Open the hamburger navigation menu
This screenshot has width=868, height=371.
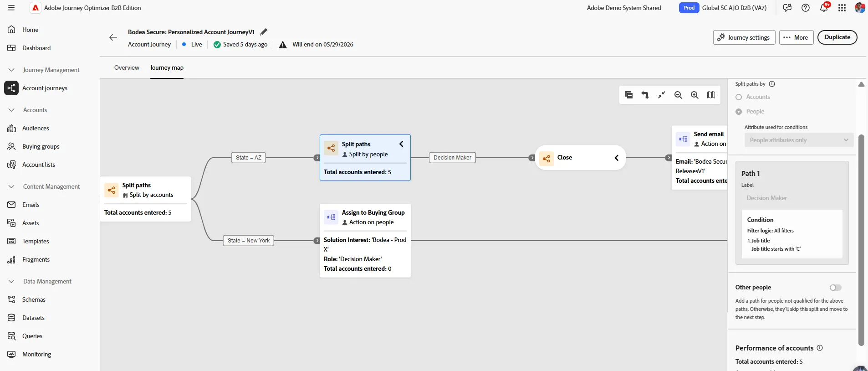click(x=11, y=8)
